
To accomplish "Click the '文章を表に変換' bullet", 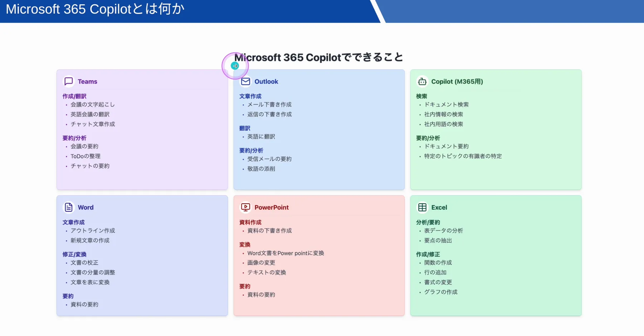I will point(90,282).
